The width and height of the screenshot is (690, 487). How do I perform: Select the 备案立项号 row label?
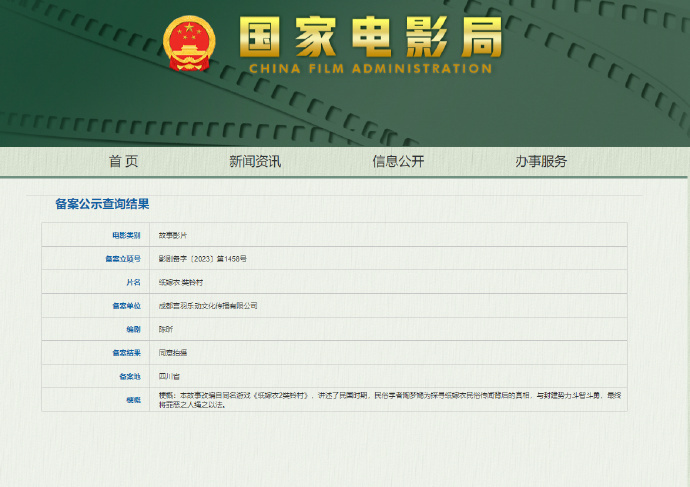click(x=123, y=259)
